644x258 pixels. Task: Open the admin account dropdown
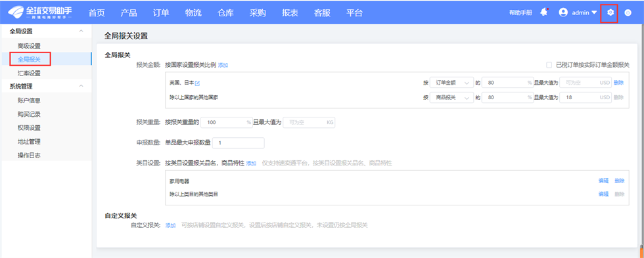coord(584,12)
